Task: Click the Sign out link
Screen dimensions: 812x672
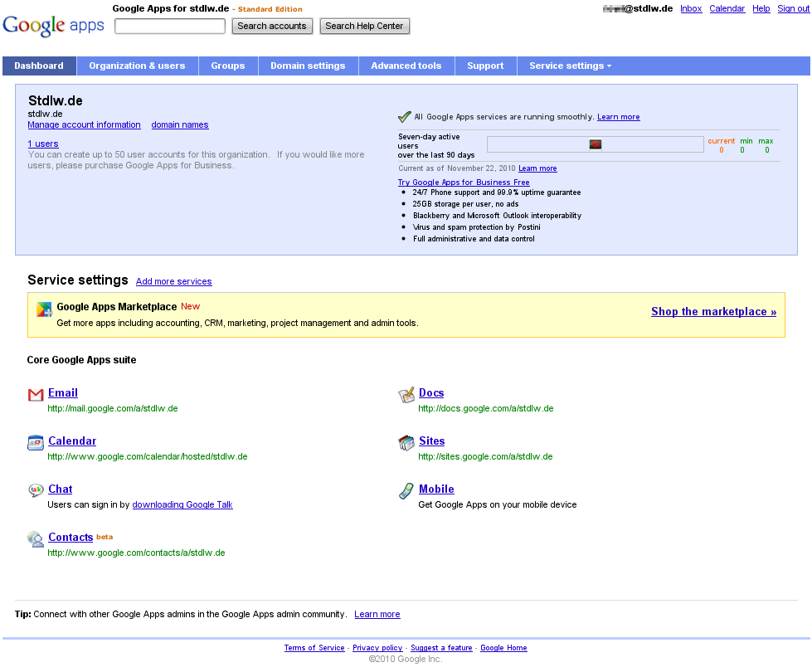Action: [794, 9]
